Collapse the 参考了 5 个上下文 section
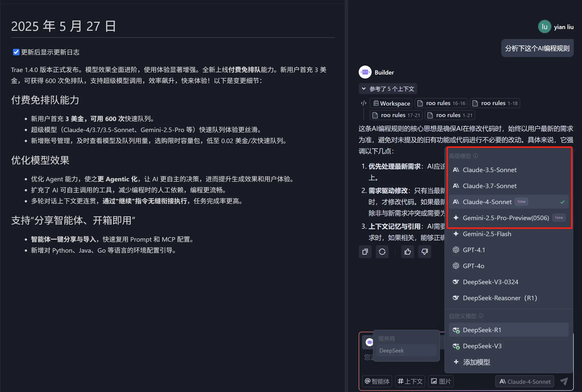Viewport: 582px width, 392px height. 388,89
